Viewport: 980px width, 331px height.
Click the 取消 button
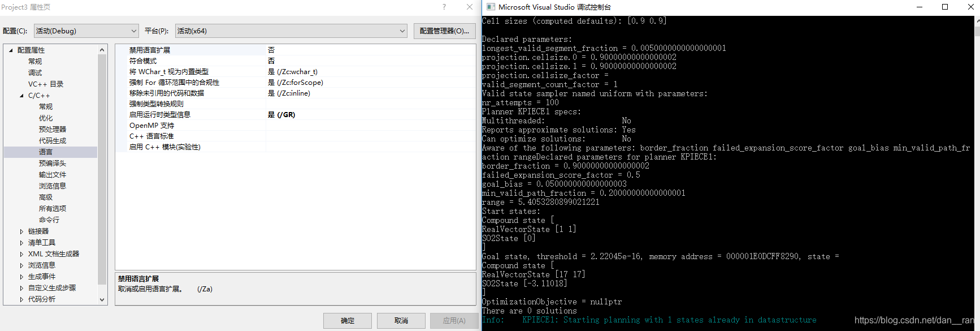(x=401, y=321)
